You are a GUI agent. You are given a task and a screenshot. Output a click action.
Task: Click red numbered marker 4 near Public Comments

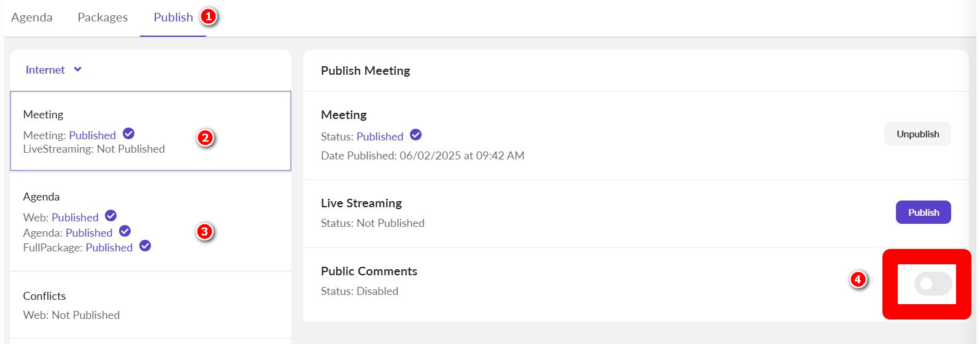coord(858,280)
